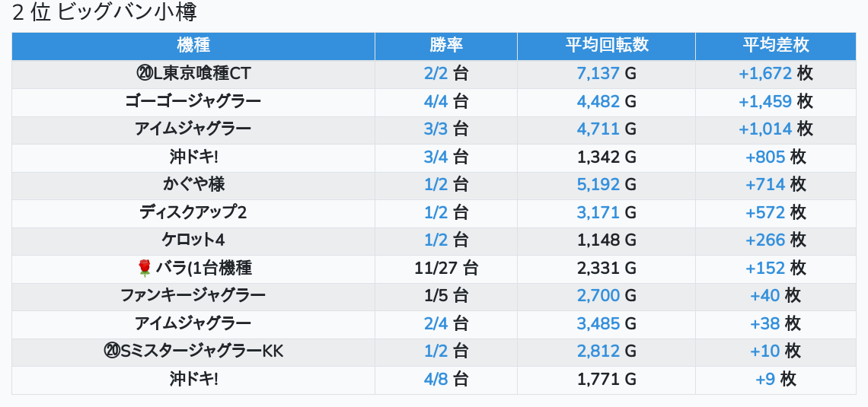Open the +805 difference link
This screenshot has height=407, width=868.
pyautogui.click(x=765, y=157)
